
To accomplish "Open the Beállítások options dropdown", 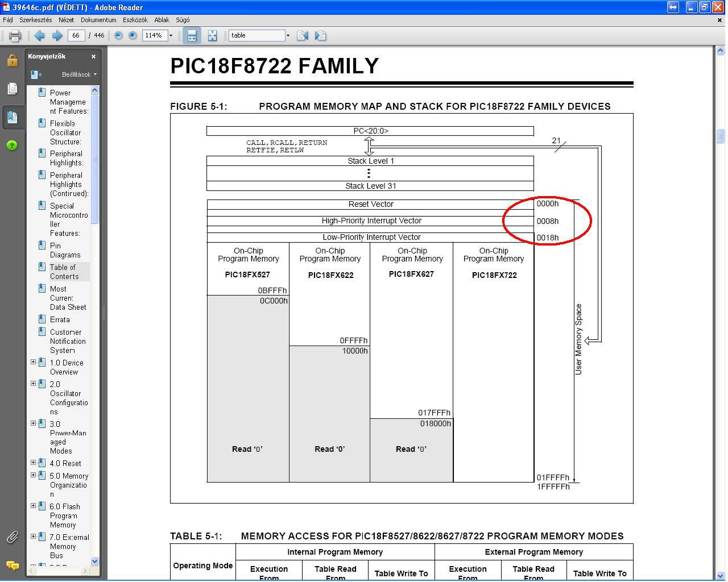I will [x=79, y=74].
